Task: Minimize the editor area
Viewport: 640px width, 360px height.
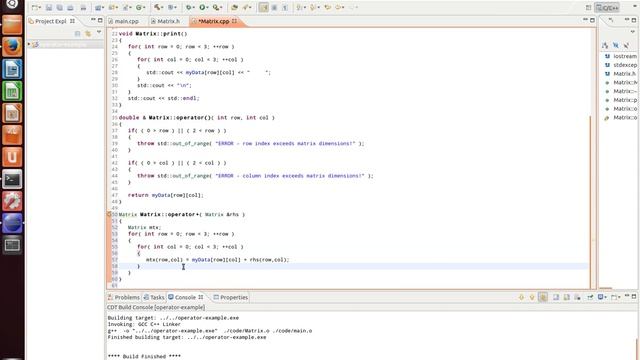Action: (x=585, y=20)
